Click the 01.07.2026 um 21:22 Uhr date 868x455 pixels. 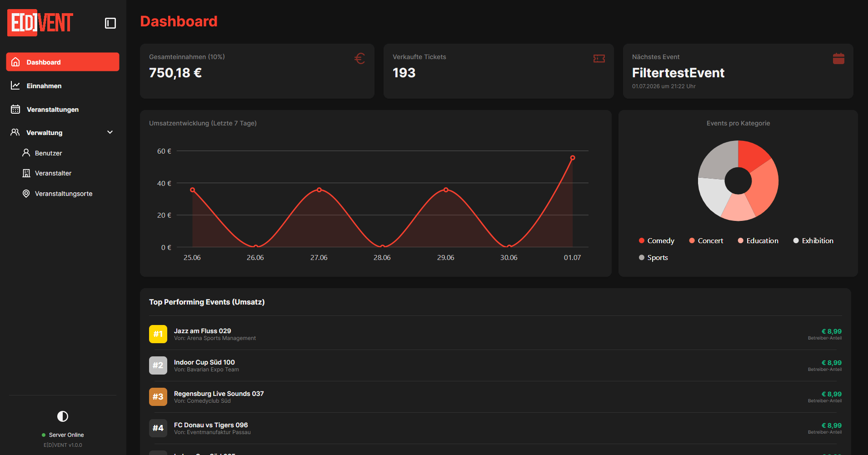(663, 86)
